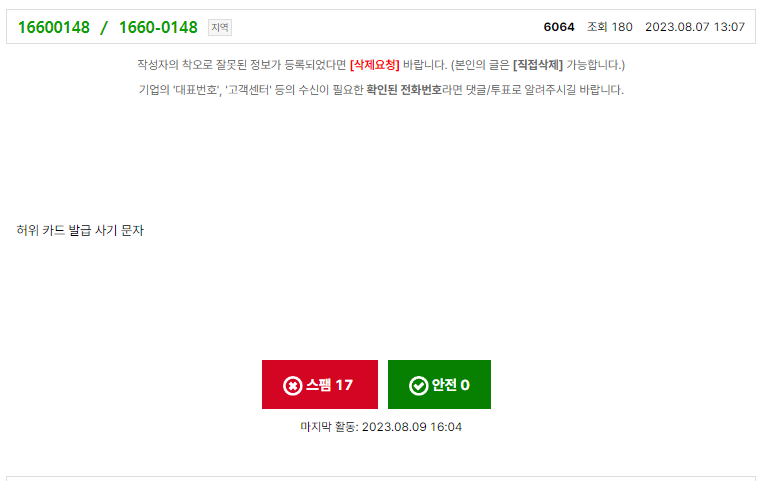The width and height of the screenshot is (771, 481).
Task: Open the red [삭제요청] link
Action: pos(375,65)
